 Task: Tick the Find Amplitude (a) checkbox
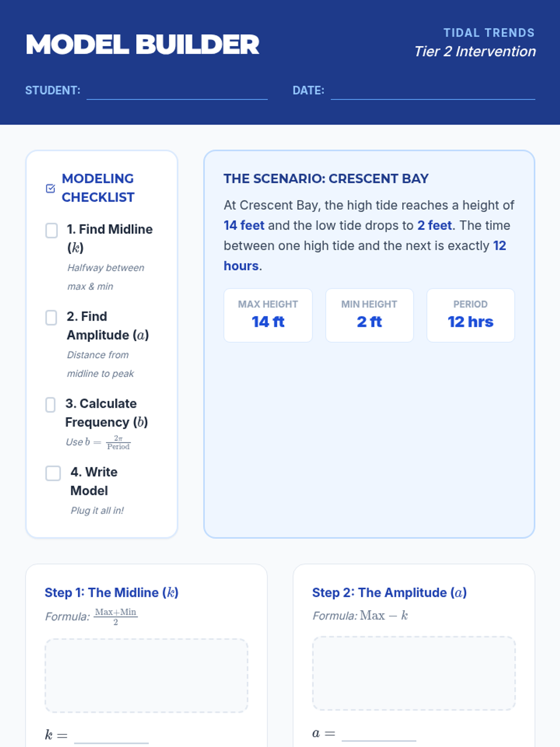pyautogui.click(x=51, y=317)
